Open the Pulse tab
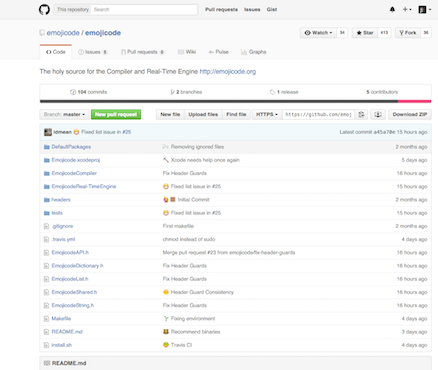438x370 pixels. (x=218, y=52)
